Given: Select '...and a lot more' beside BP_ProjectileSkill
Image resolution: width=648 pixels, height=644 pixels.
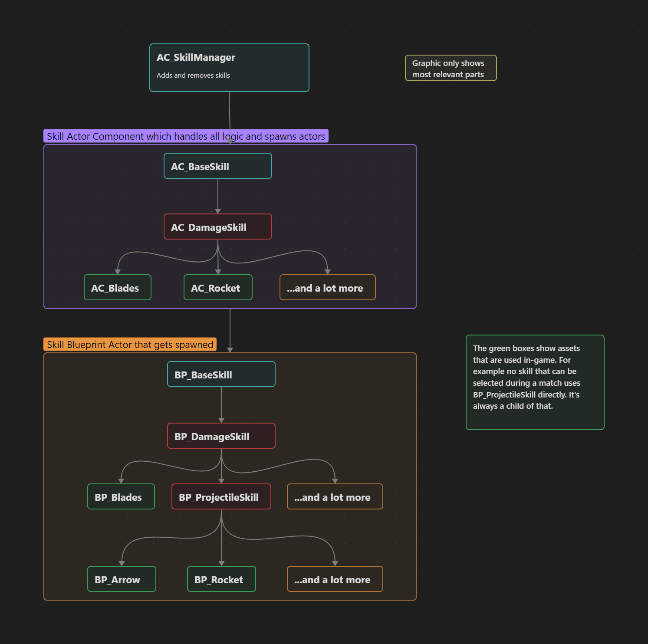Looking at the screenshot, I should (x=335, y=497).
